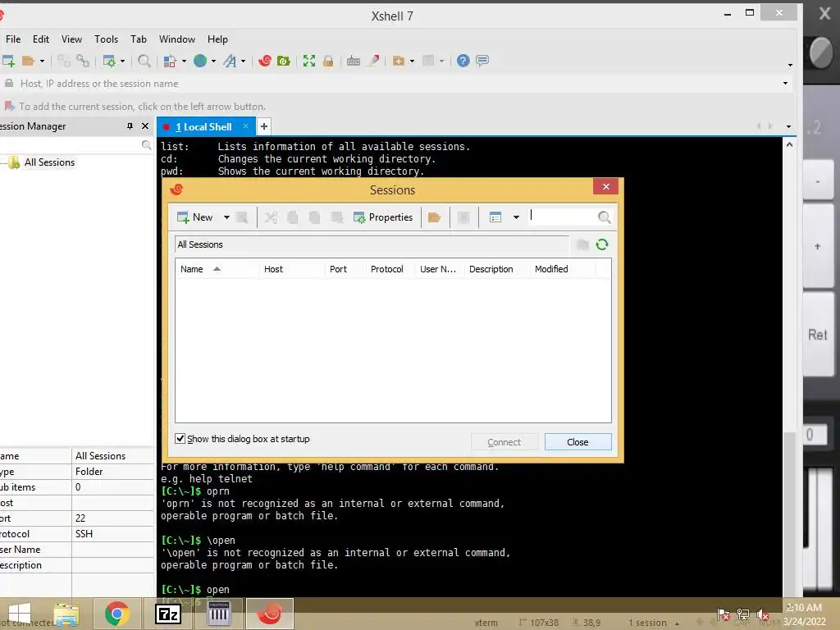The image size is (840, 630).
Task: Click the view mode icon in Sessions dialog
Action: pos(495,217)
